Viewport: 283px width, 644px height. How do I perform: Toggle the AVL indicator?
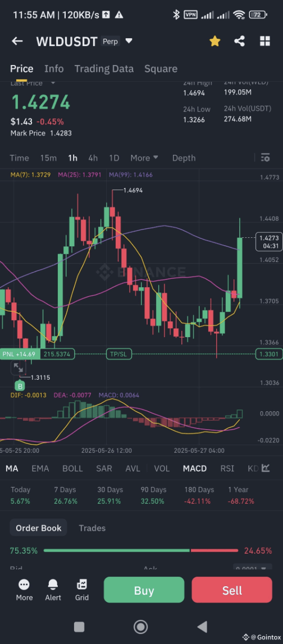click(133, 468)
